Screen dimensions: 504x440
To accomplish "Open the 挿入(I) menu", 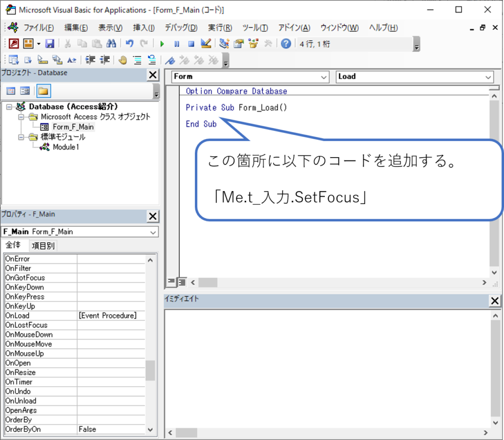I will (x=144, y=28).
